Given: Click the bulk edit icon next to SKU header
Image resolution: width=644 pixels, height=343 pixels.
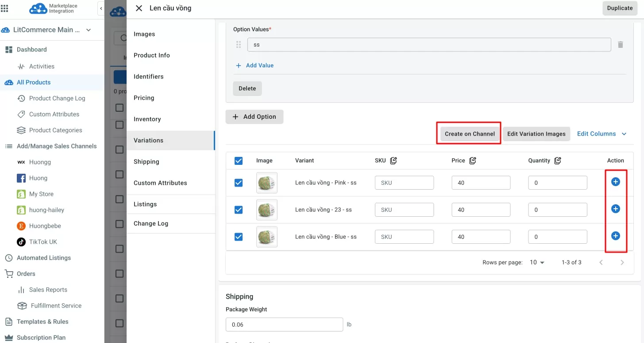Looking at the screenshot, I should (393, 160).
